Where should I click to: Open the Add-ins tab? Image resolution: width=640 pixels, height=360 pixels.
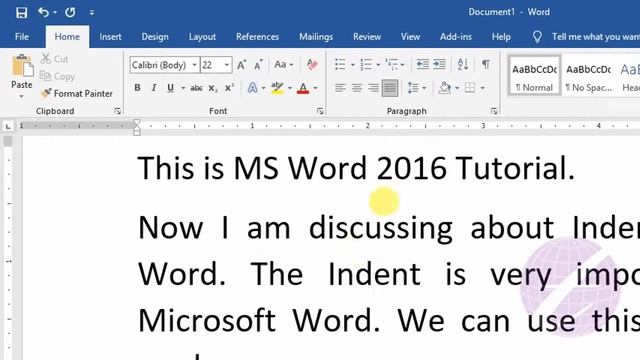(456, 37)
